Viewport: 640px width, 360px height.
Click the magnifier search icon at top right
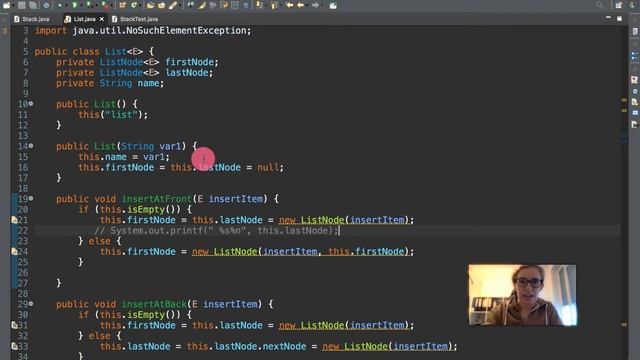pos(600,5)
